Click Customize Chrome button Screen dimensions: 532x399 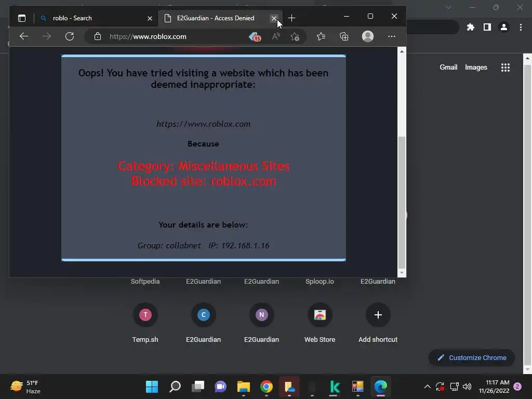click(x=472, y=357)
